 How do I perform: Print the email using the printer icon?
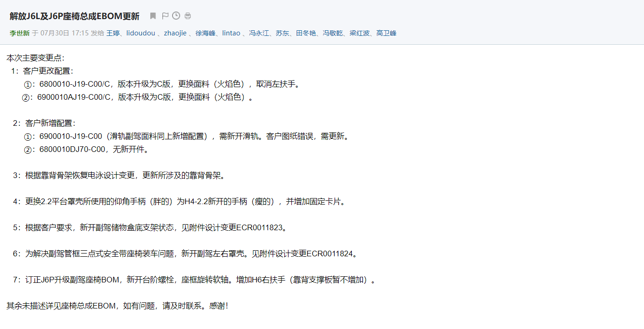coord(188,16)
